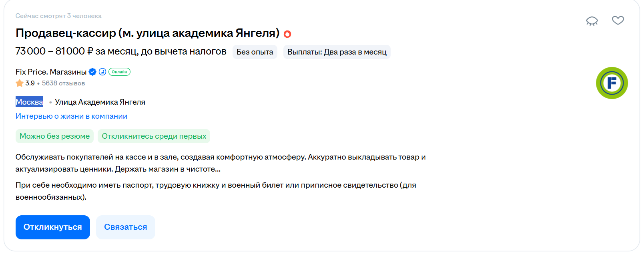
Task: Click the green Онлайн status badge
Action: [x=119, y=72]
